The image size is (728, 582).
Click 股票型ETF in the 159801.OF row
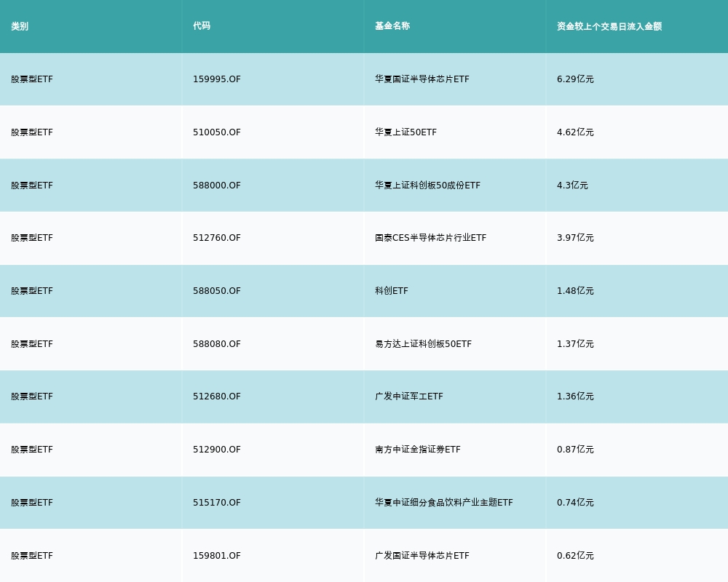click(x=32, y=556)
